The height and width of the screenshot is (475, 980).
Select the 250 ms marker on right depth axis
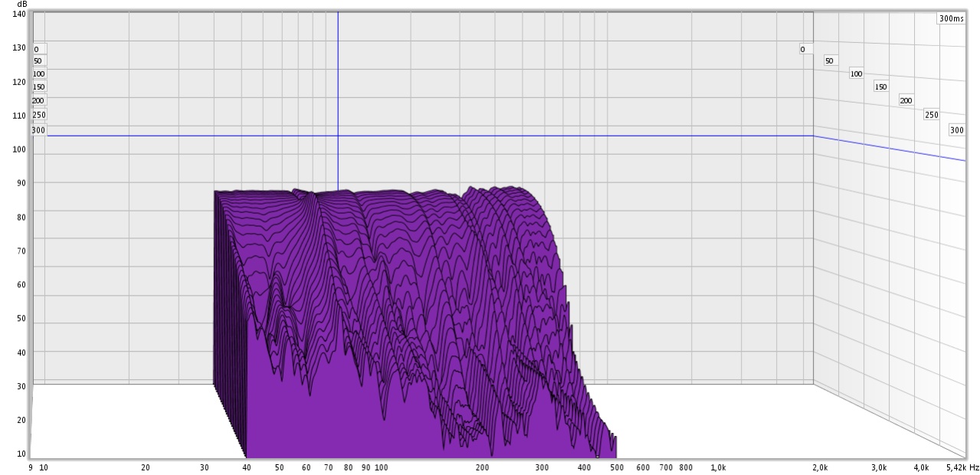[x=931, y=115]
